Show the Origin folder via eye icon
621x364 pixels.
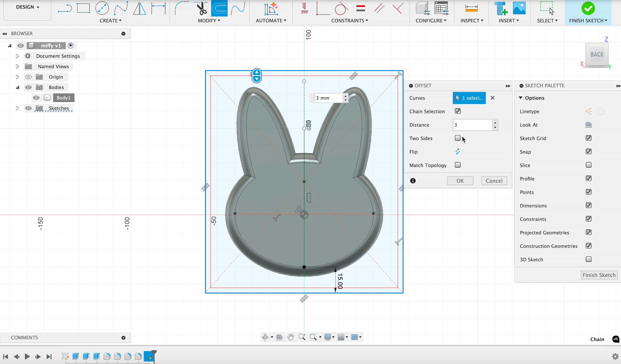(x=28, y=77)
